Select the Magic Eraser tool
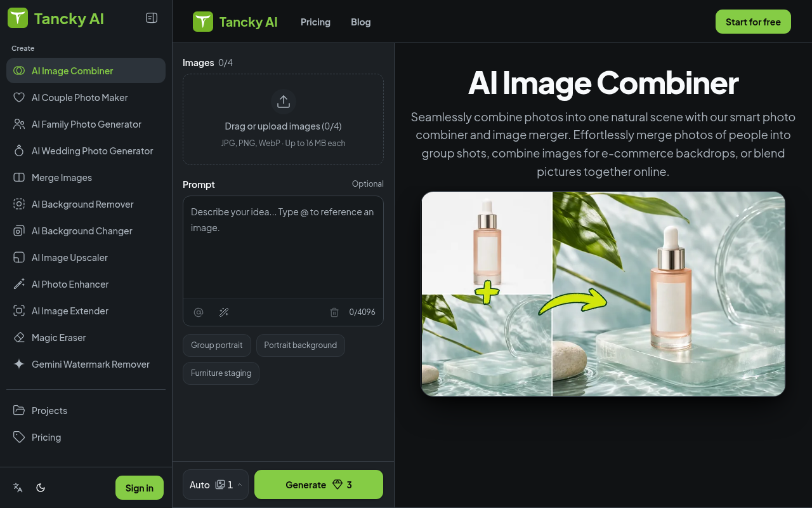Image resolution: width=812 pixels, height=508 pixels. point(86,337)
